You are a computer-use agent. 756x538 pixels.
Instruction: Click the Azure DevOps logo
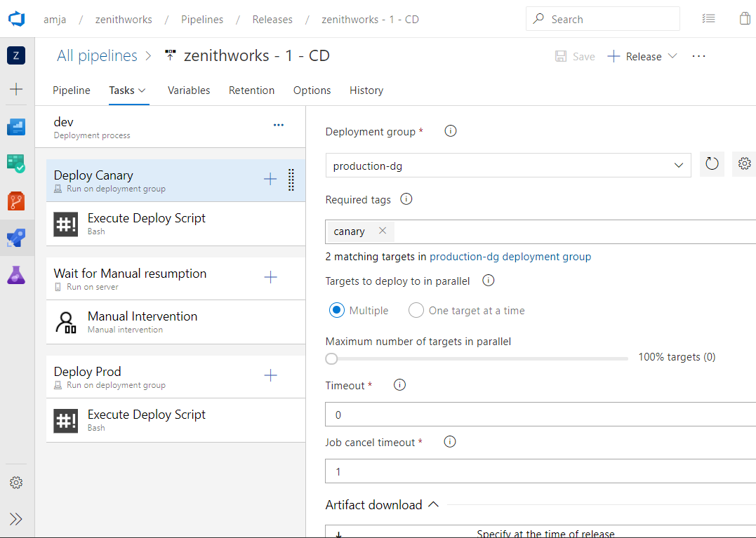pyautogui.click(x=17, y=19)
